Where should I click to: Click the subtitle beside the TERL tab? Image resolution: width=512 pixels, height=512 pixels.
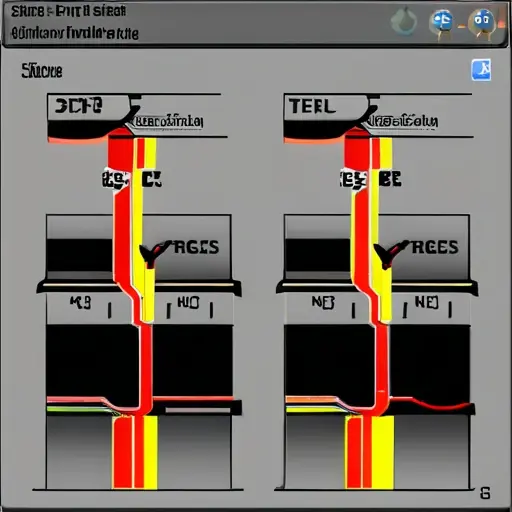point(404,121)
